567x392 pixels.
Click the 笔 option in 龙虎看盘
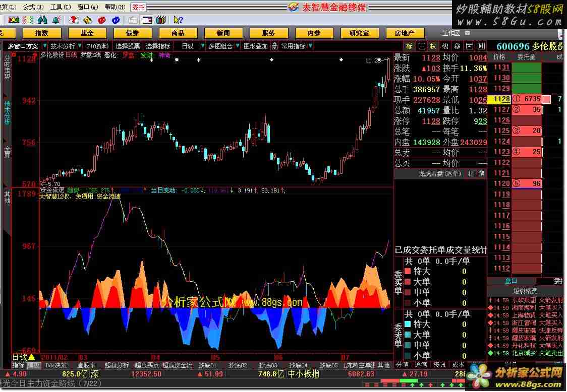(481, 174)
